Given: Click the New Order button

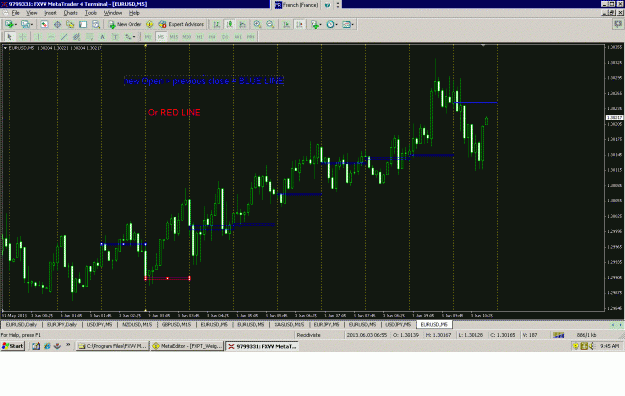Looking at the screenshot, I should click(125, 24).
